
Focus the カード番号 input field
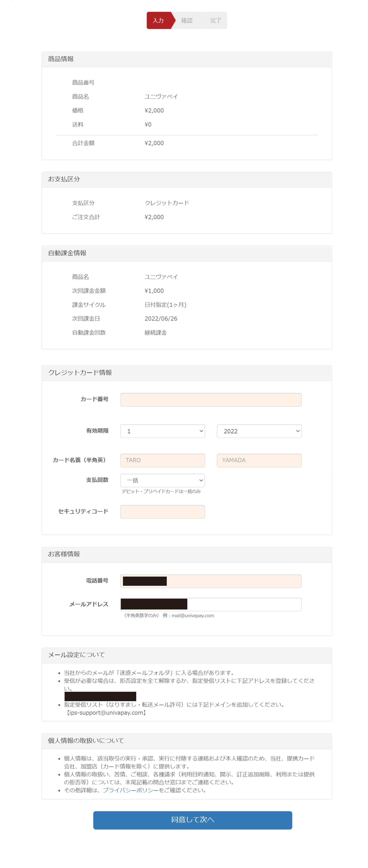pos(210,400)
